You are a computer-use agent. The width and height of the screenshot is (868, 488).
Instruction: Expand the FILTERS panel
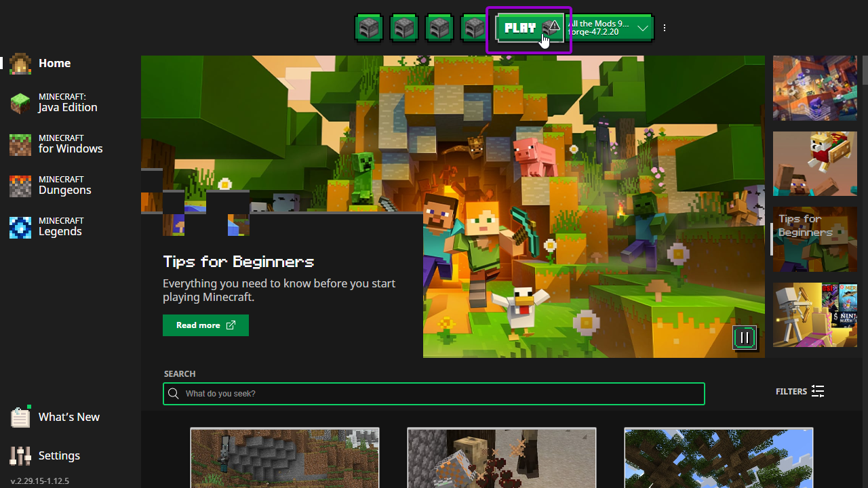pyautogui.click(x=800, y=391)
